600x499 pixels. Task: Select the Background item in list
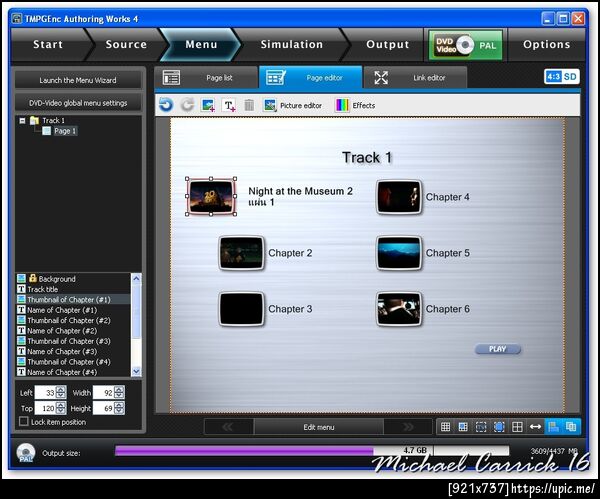coord(73,279)
